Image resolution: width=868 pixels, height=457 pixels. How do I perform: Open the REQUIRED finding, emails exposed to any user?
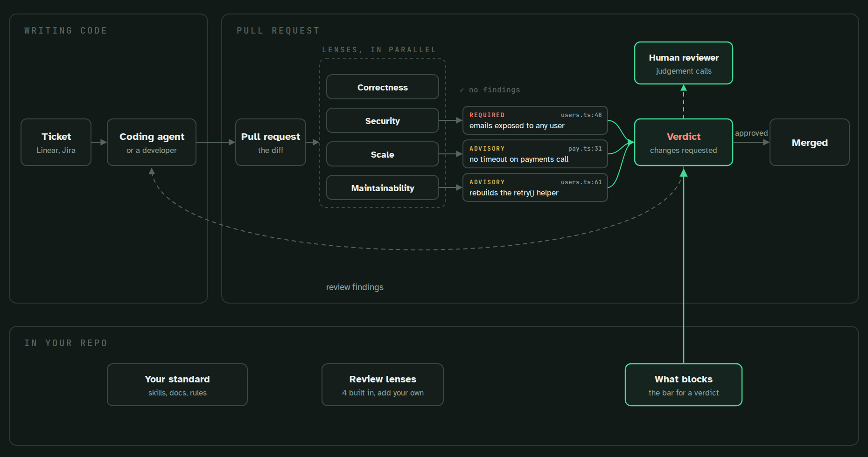[x=535, y=120]
